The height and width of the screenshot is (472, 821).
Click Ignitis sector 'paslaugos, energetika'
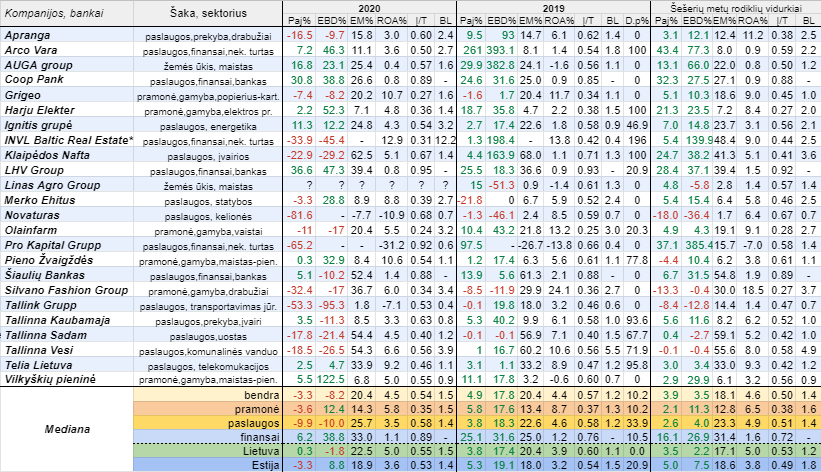[208, 127]
